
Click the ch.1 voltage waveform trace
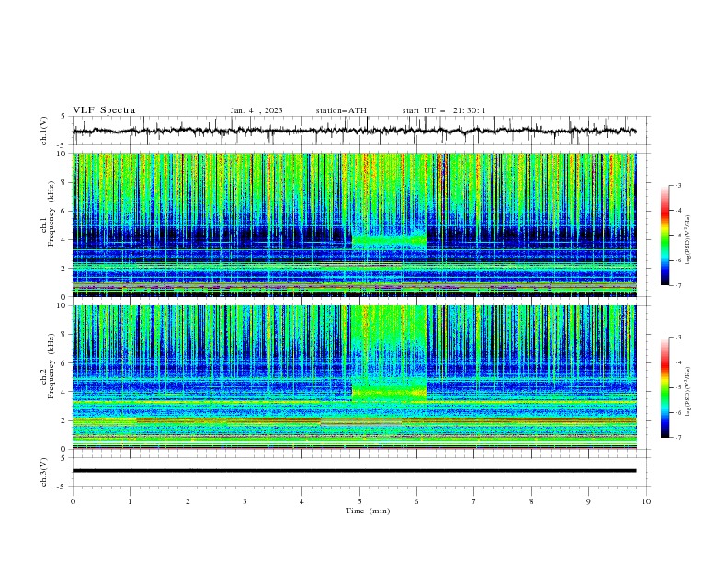click(x=354, y=131)
